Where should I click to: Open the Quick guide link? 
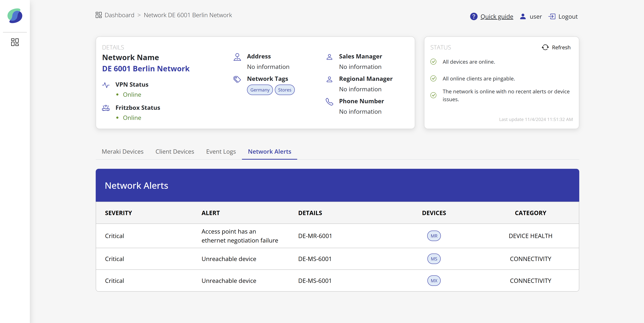[496, 16]
